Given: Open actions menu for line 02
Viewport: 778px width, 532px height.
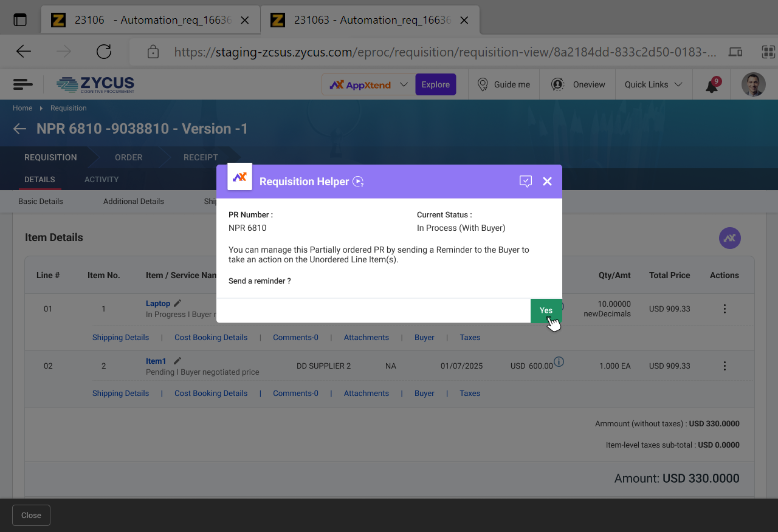Looking at the screenshot, I should point(725,366).
